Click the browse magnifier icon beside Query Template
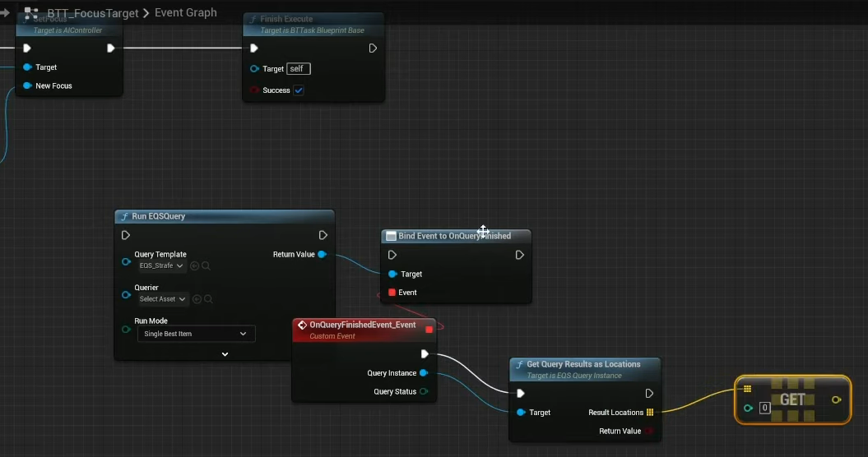 pos(207,266)
